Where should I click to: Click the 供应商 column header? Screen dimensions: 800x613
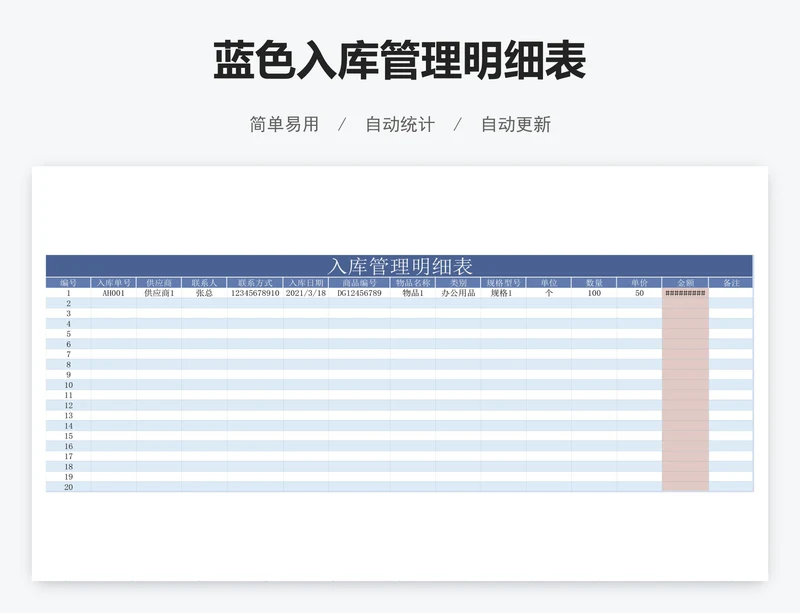[x=159, y=283]
